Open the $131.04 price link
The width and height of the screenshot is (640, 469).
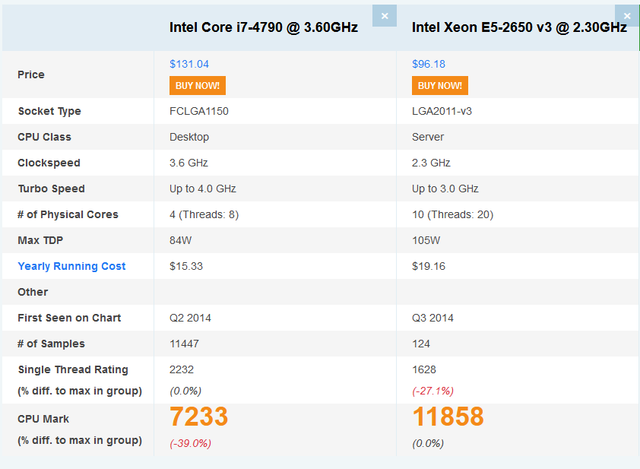click(189, 64)
